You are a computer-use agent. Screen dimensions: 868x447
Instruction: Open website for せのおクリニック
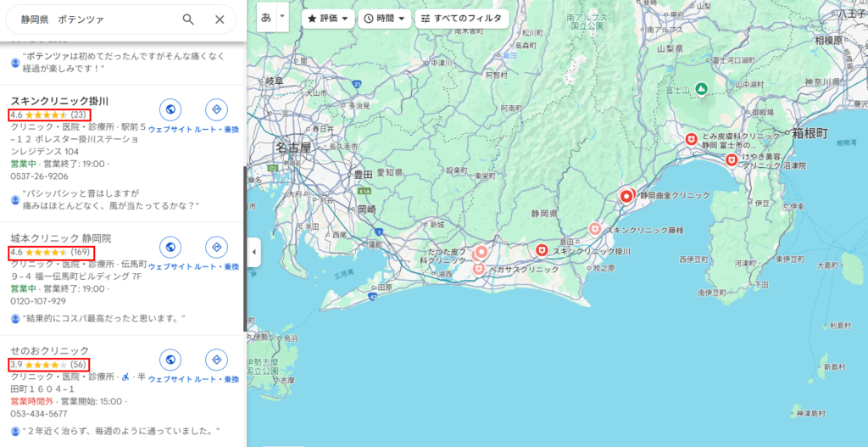coord(170,360)
